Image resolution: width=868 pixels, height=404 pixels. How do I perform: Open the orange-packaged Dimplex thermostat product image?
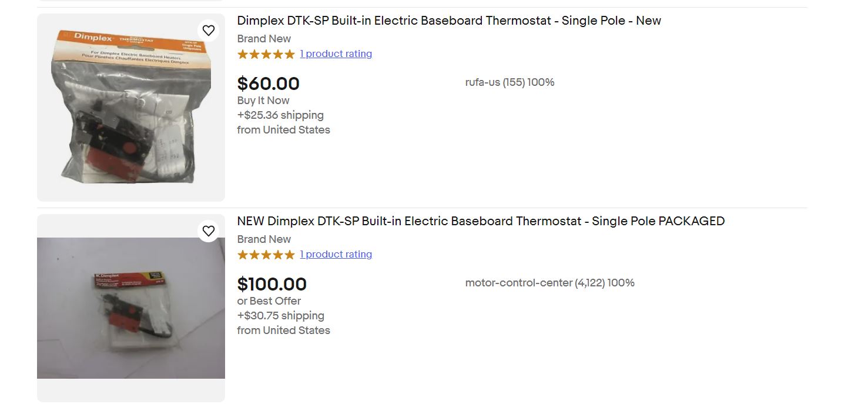(131, 108)
